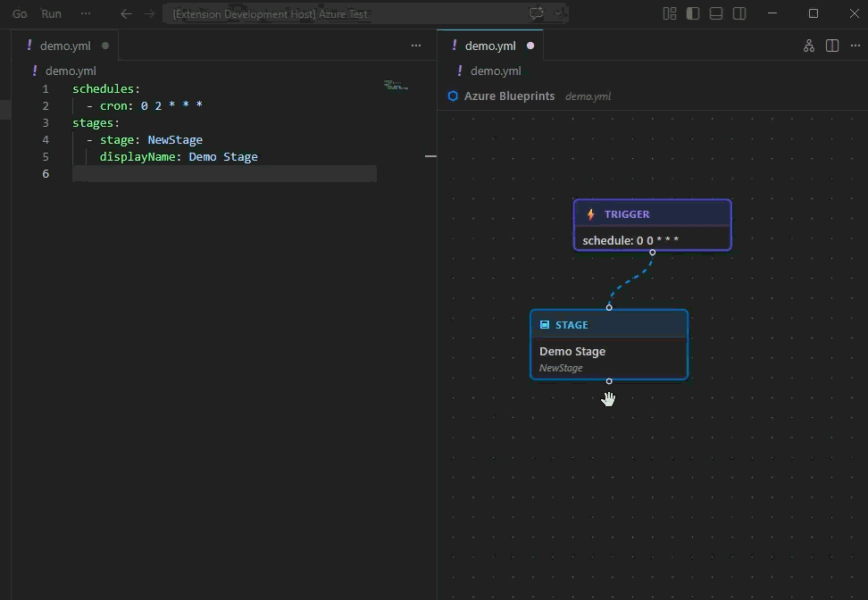Click the stage node's top connector handle
868x600 pixels.
tap(609, 307)
